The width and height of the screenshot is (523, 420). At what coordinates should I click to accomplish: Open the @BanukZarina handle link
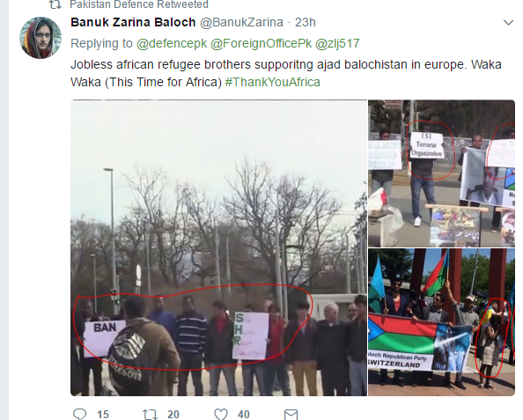[241, 22]
